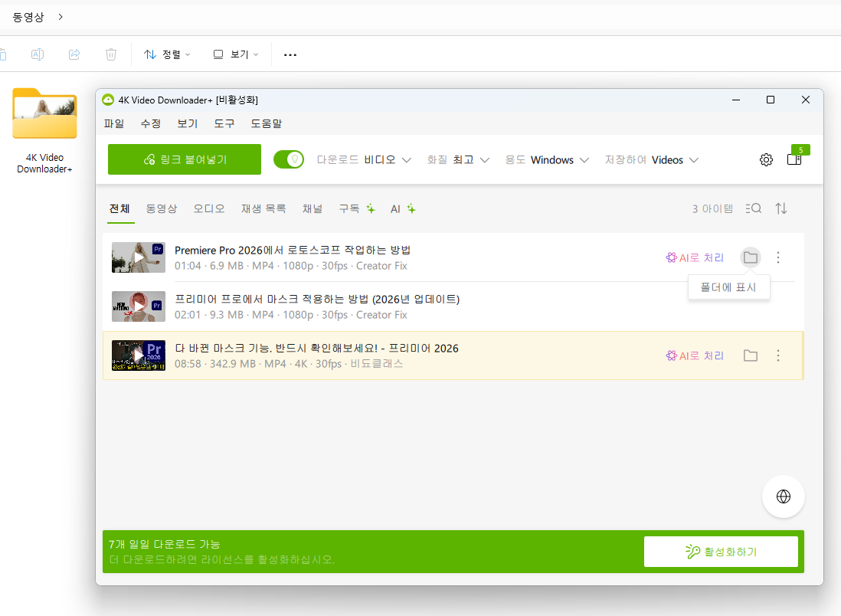The image size is (841, 616).
Task: Open the 보기 menu in the downloader menu bar
Action: [x=188, y=123]
